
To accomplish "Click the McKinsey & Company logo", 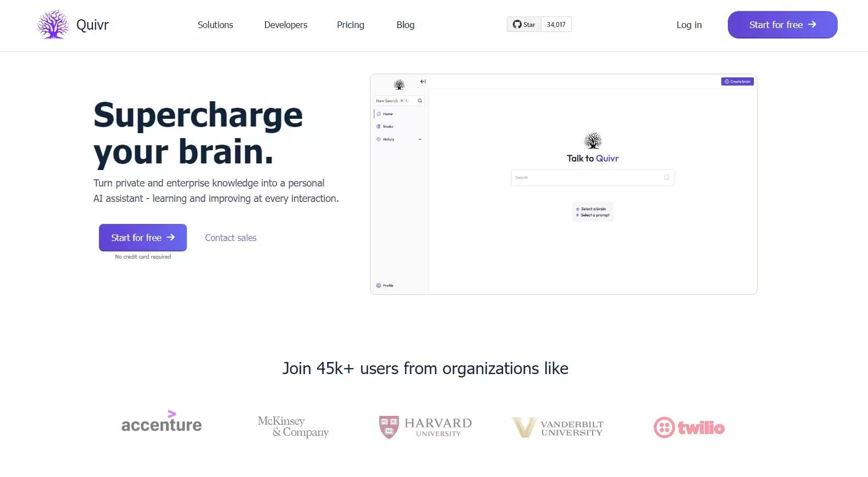I will 293,427.
